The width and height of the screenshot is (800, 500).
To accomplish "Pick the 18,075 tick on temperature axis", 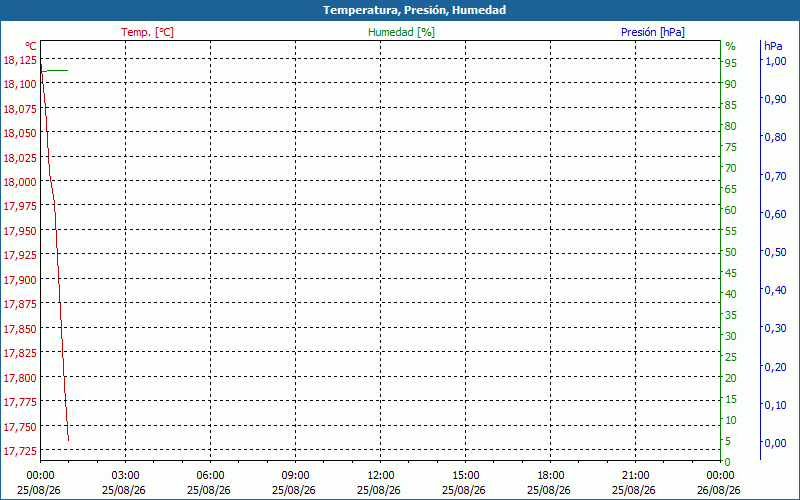I will (20, 109).
